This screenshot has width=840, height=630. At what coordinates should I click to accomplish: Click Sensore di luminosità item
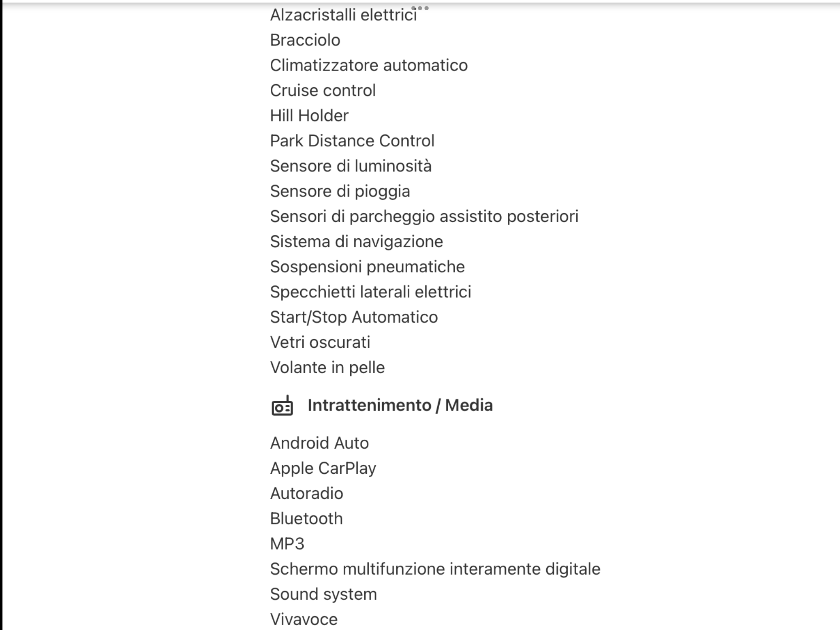tap(351, 166)
